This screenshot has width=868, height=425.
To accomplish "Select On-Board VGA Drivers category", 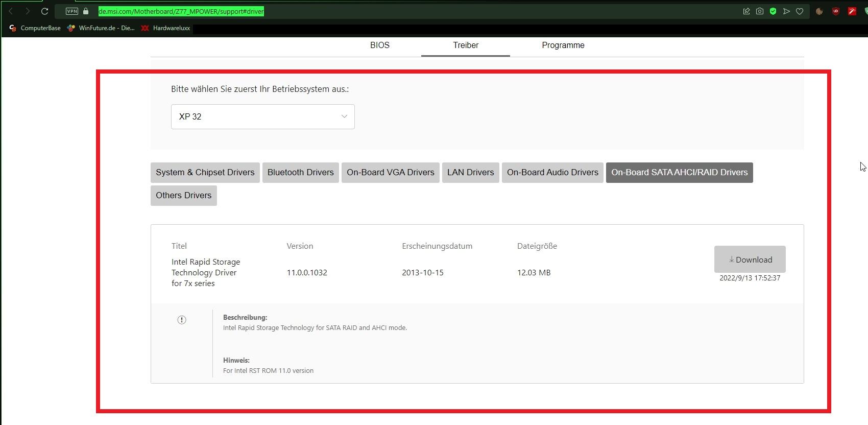I will pos(391,173).
